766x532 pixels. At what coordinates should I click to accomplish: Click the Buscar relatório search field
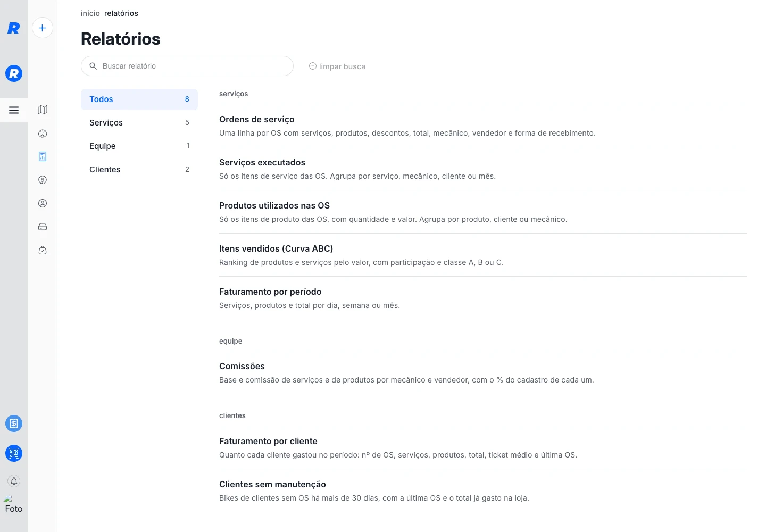[187, 66]
